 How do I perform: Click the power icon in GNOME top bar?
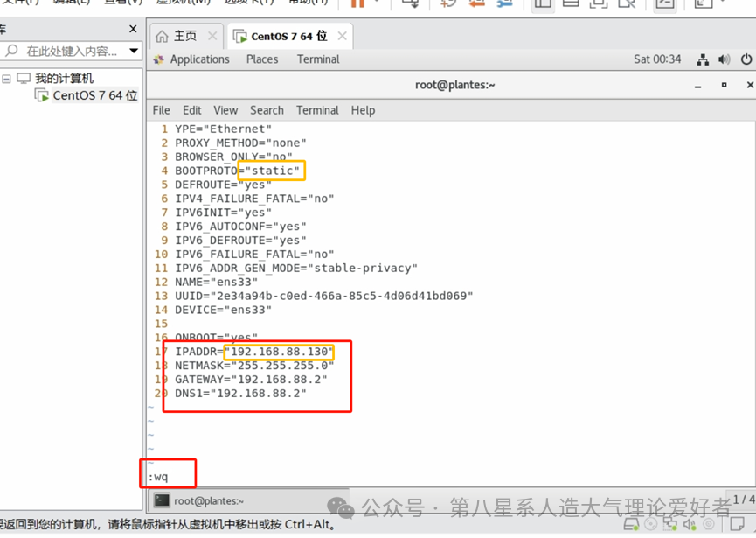pos(746,59)
